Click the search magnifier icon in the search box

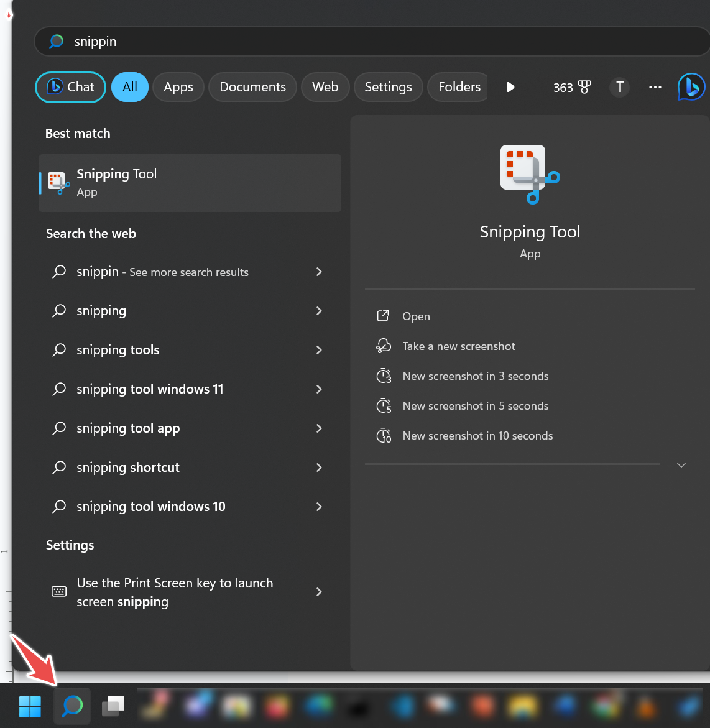click(56, 41)
